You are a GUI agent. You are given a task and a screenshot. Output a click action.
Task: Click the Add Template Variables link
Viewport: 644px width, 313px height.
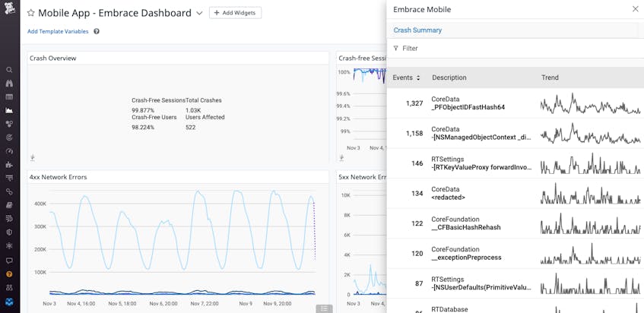pos(58,31)
